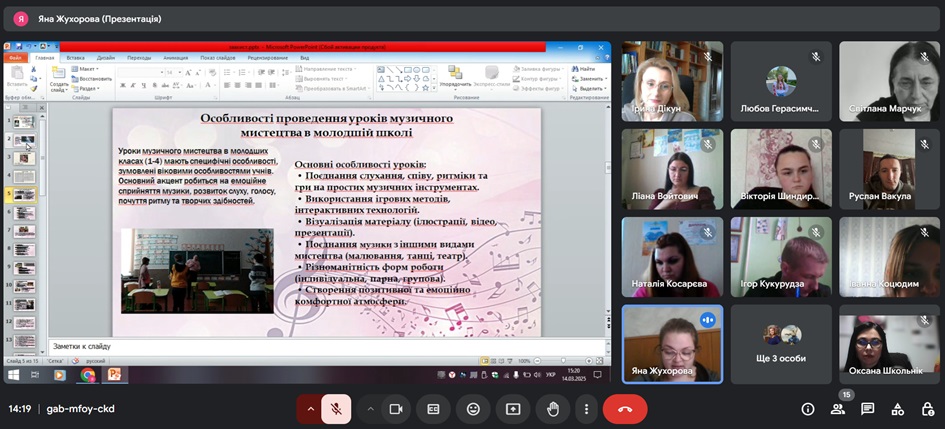Show the people panel with 15 badge
The width and height of the screenshot is (945, 429).
838,409
